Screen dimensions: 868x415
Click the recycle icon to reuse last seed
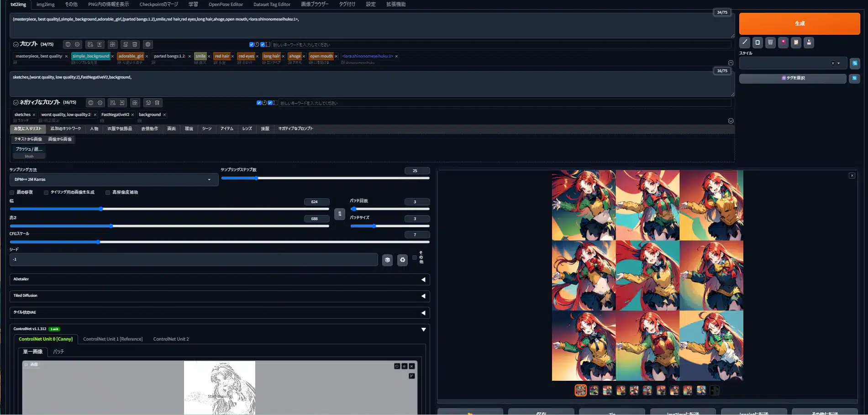(402, 260)
